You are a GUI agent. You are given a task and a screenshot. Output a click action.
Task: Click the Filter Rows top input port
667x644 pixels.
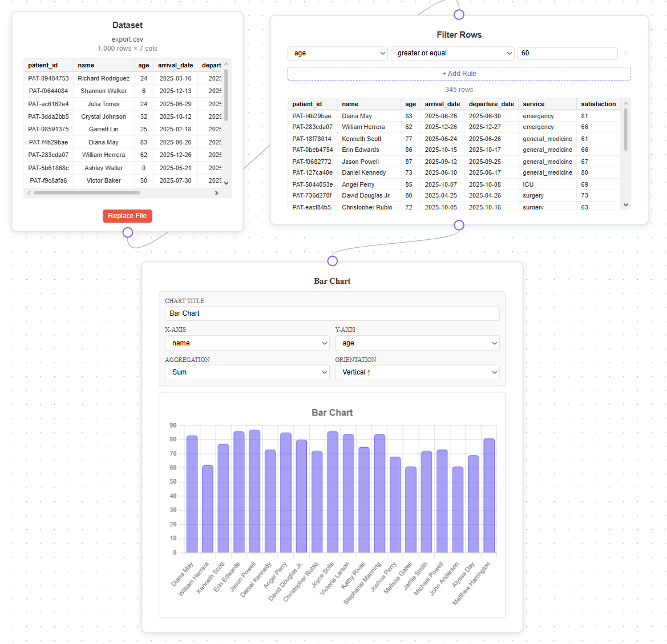coord(459,13)
